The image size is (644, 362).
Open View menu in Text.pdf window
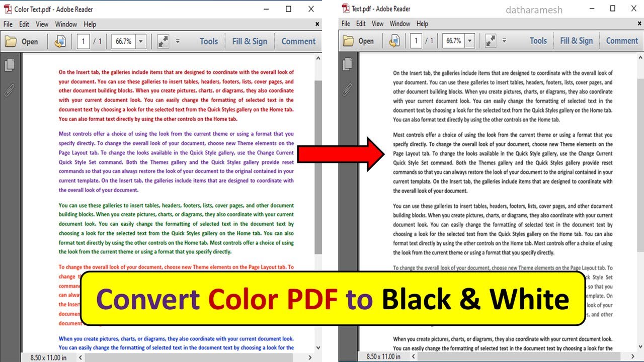(x=378, y=24)
